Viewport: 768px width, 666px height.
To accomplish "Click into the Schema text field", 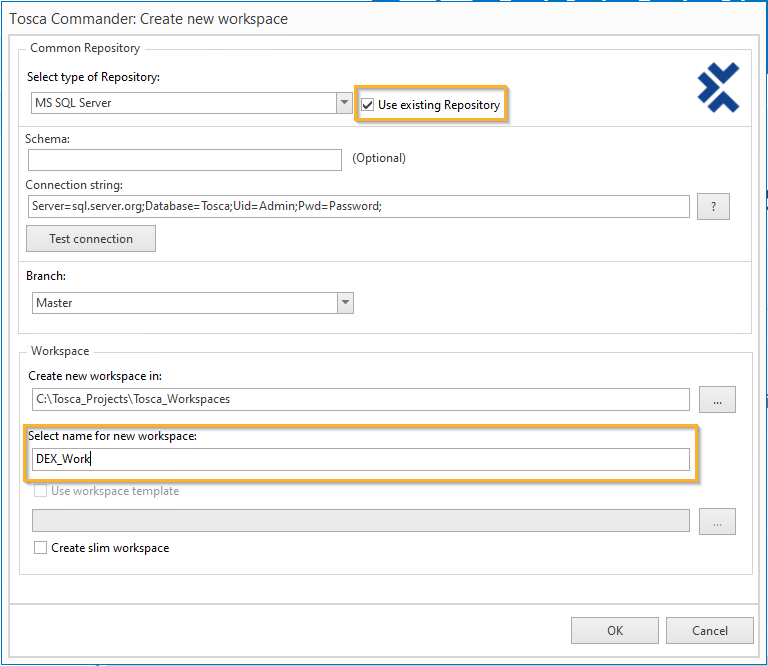I will [185, 160].
